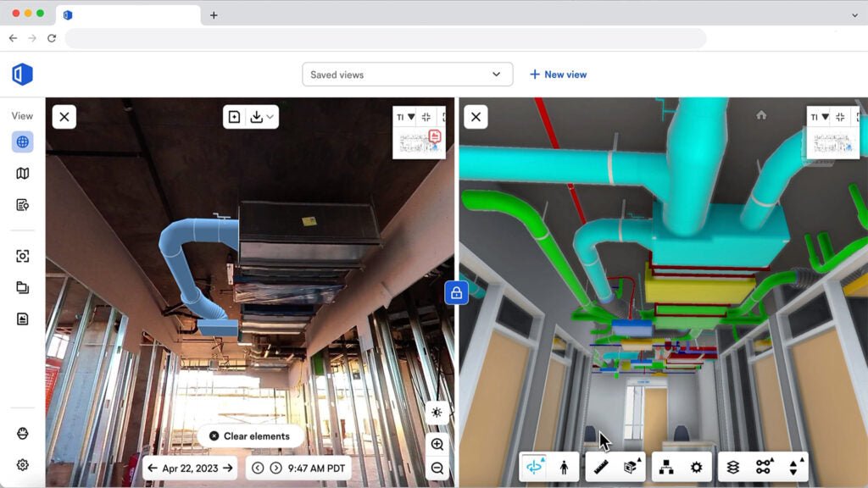Select the walk mode person icon
Viewport: 868px width, 488px height.
562,466
